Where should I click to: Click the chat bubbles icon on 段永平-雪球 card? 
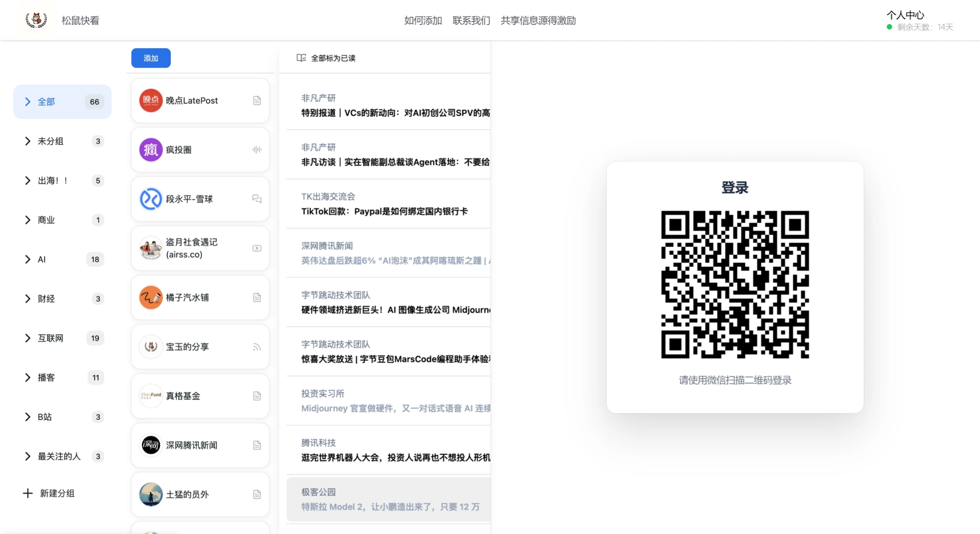[x=257, y=199]
